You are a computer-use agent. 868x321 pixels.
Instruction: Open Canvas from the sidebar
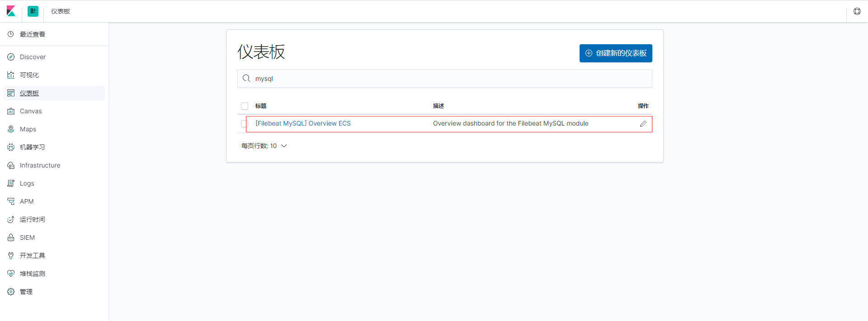(x=31, y=111)
